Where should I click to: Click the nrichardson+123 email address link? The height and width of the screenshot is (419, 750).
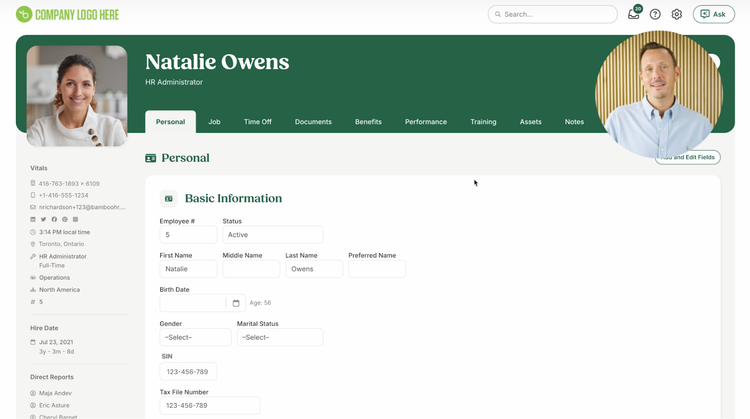pos(83,208)
